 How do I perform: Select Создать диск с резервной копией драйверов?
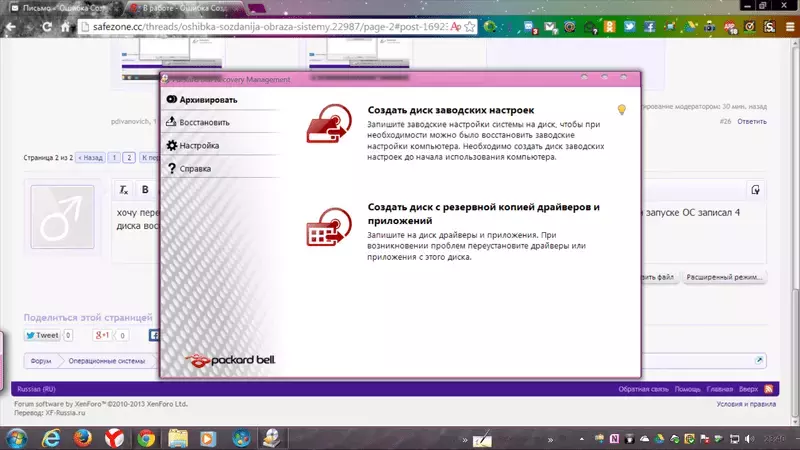483,213
